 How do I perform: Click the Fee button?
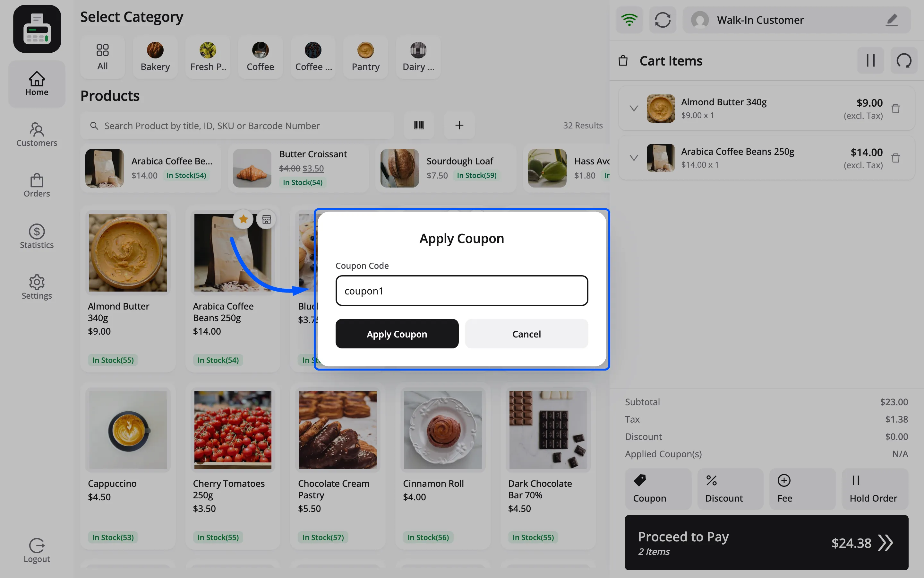(x=802, y=489)
